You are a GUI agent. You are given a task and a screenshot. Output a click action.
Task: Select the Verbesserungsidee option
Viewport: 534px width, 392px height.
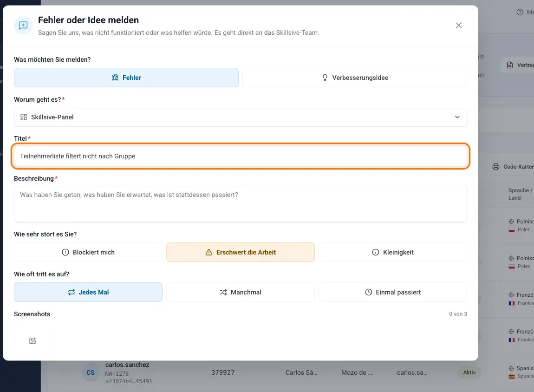click(354, 78)
